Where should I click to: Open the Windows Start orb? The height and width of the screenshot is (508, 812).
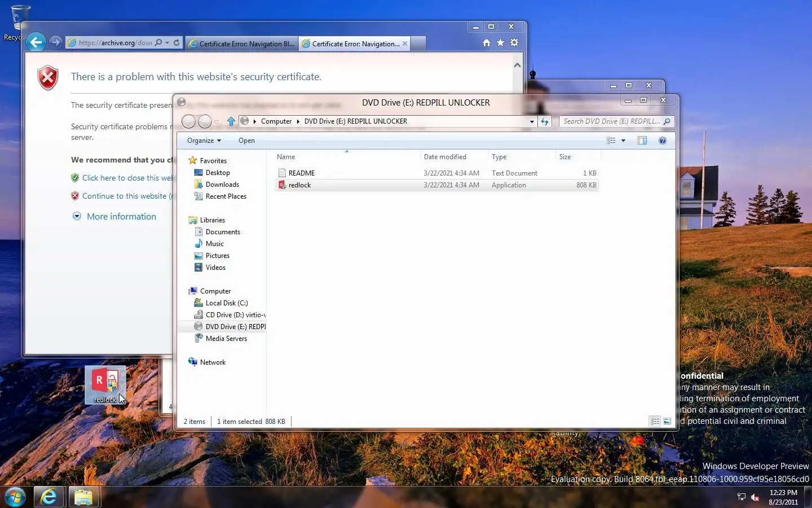tap(15, 497)
